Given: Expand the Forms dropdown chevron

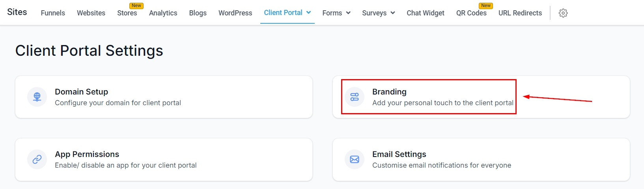Looking at the screenshot, I should (348, 13).
